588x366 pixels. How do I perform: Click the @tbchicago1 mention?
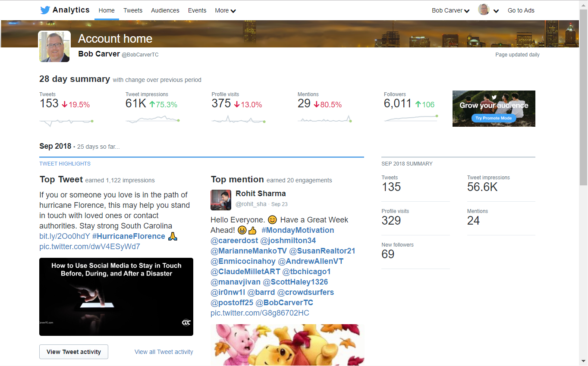click(x=306, y=272)
